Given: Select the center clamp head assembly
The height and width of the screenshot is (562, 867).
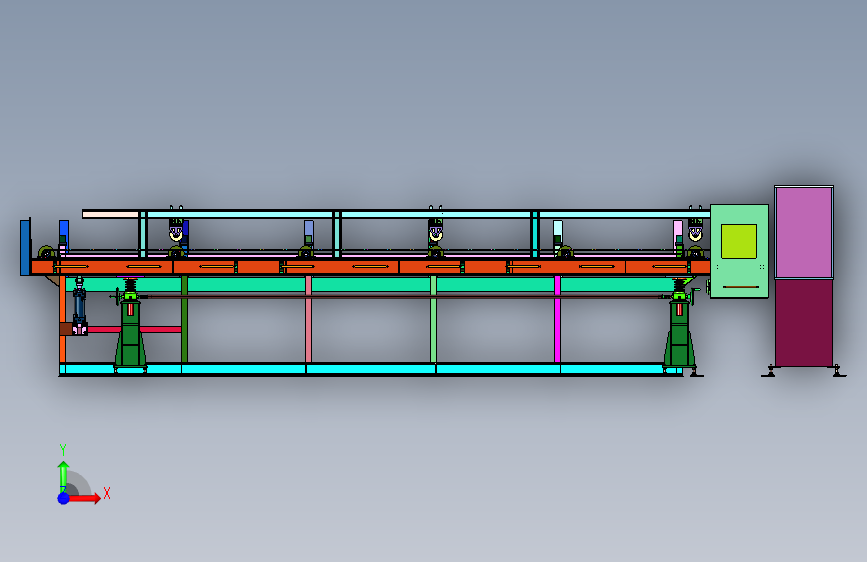Looking at the screenshot, I should coord(436,230).
